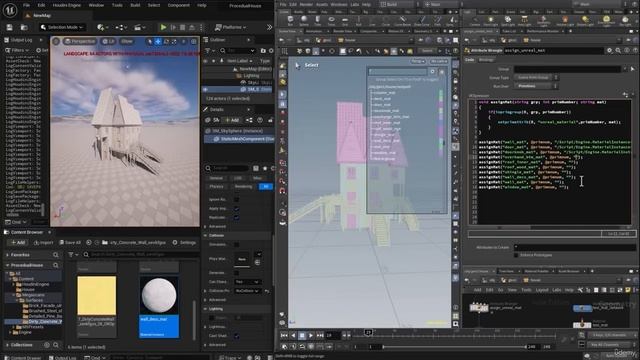The height and width of the screenshot is (360, 640).
Task: Open Unreal's Build menu
Action: pos(135,5)
